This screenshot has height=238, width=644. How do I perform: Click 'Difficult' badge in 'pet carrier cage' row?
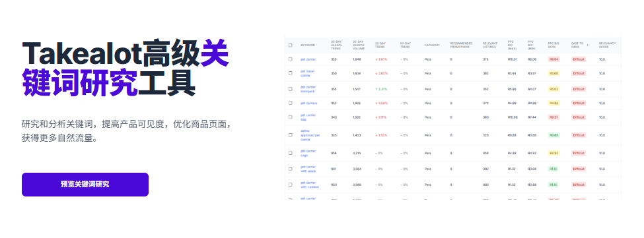point(579,153)
